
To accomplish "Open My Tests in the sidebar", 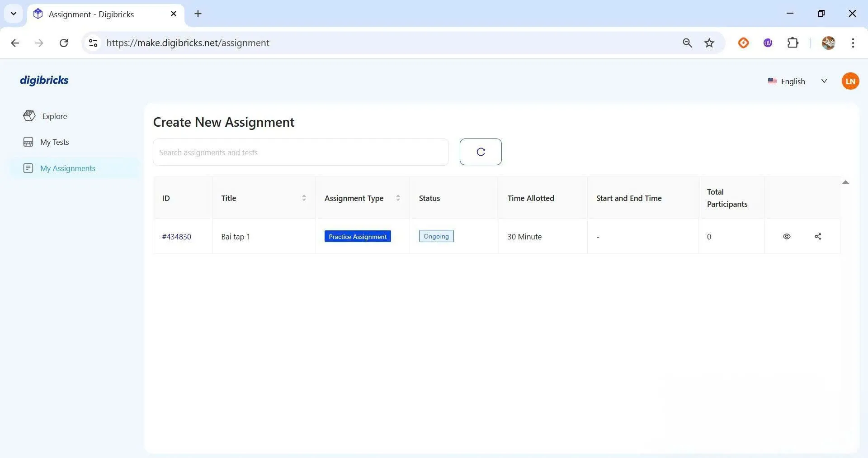I will [x=54, y=142].
